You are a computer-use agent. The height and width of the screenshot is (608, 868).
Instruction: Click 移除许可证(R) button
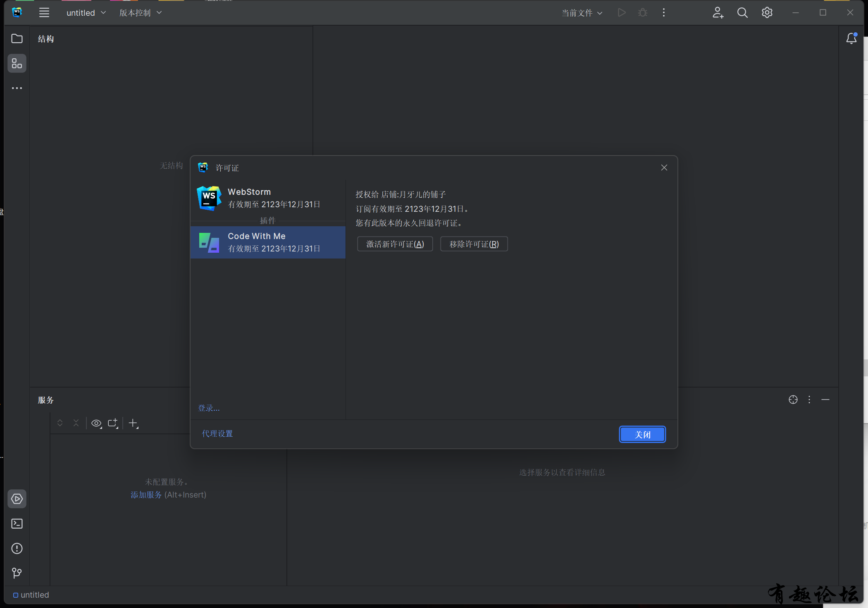tap(474, 244)
